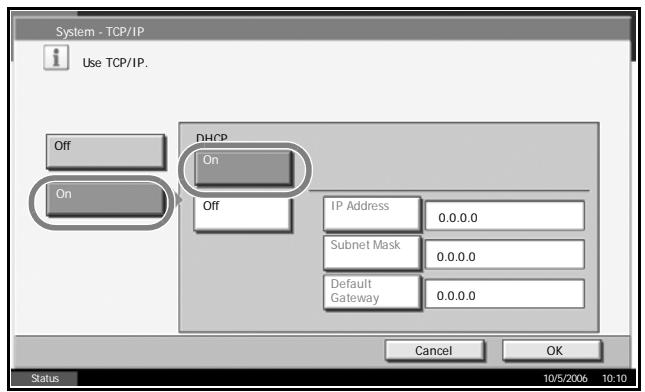Turn TCP/IP On

pyautogui.click(x=106, y=200)
